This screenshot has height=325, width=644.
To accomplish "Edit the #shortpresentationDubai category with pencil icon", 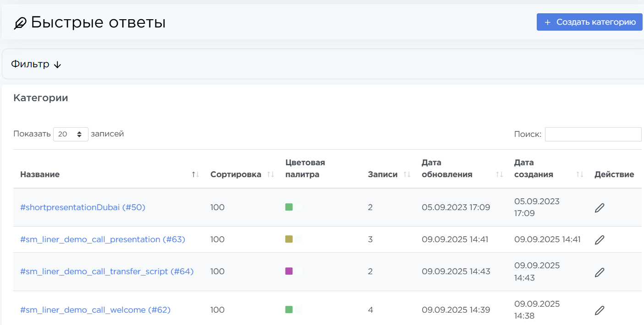I will click(599, 208).
